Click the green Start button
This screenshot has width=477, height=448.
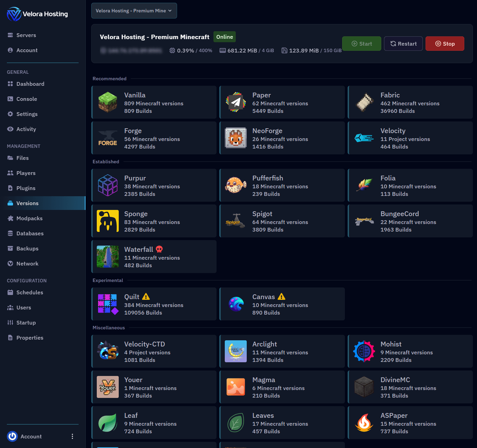point(361,44)
